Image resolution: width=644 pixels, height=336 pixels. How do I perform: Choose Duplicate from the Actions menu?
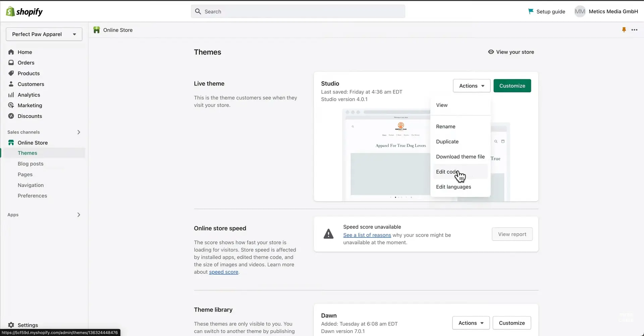click(460, 142)
